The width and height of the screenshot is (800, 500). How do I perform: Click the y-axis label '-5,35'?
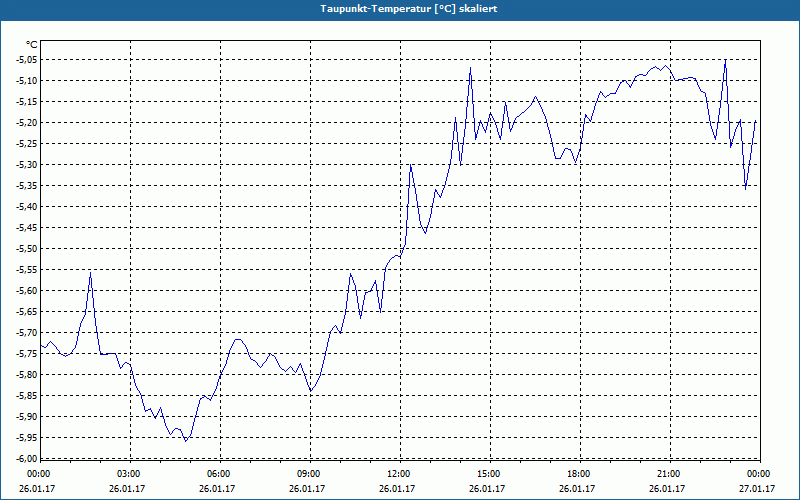coord(27,186)
